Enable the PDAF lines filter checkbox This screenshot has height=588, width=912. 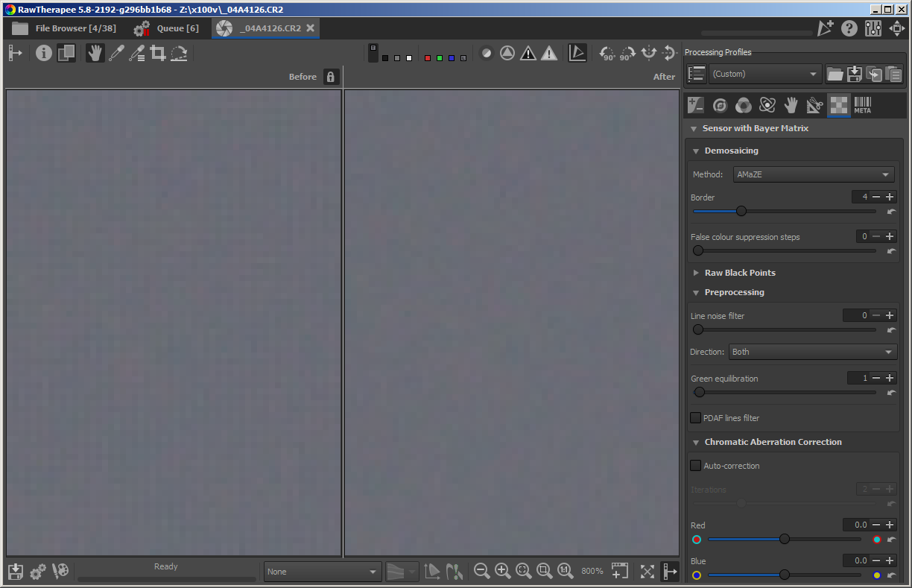coord(696,418)
